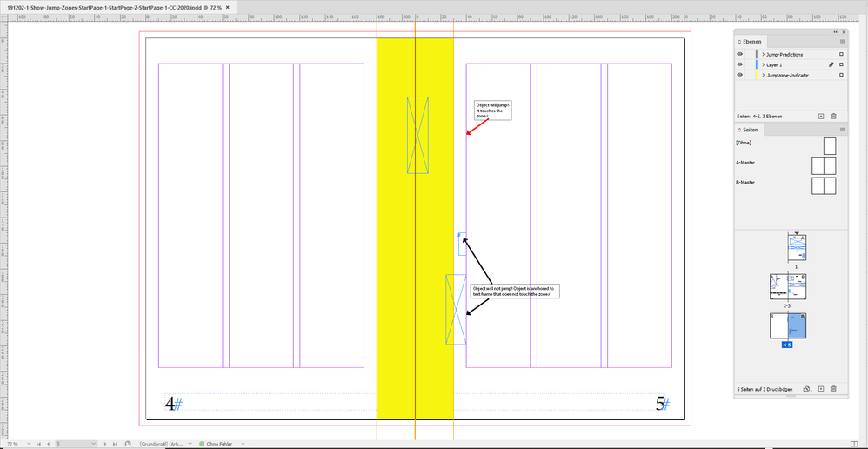Select spread 2-3 thumbnail in Seiten
This screenshot has width=868, height=449.
788,286
